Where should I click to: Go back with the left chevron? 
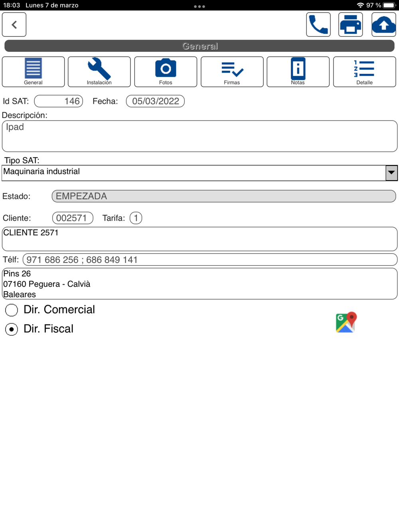(x=14, y=24)
